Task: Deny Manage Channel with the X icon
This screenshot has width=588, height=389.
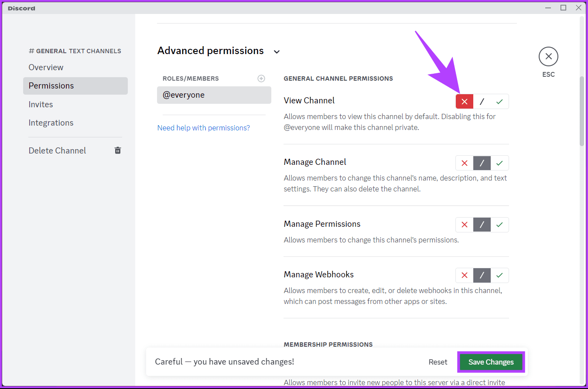Action: 465,163
